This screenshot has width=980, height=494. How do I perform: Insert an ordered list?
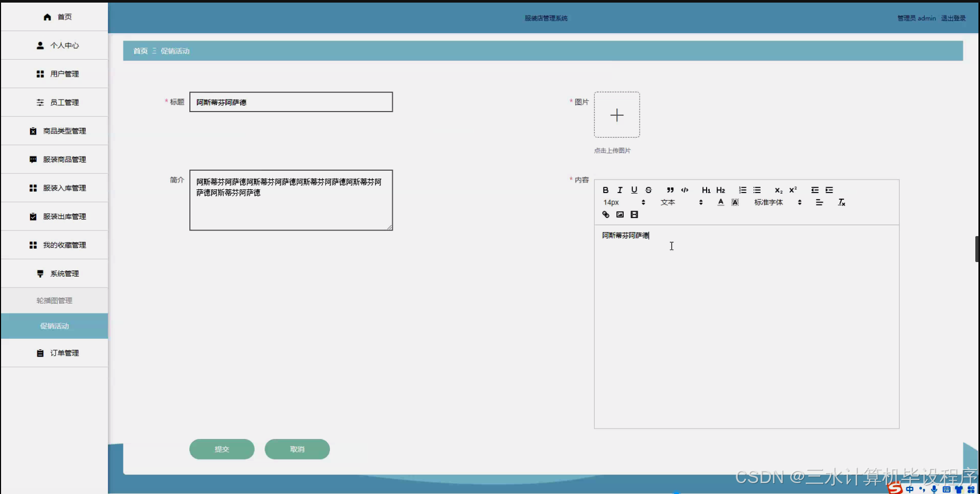[x=742, y=190]
